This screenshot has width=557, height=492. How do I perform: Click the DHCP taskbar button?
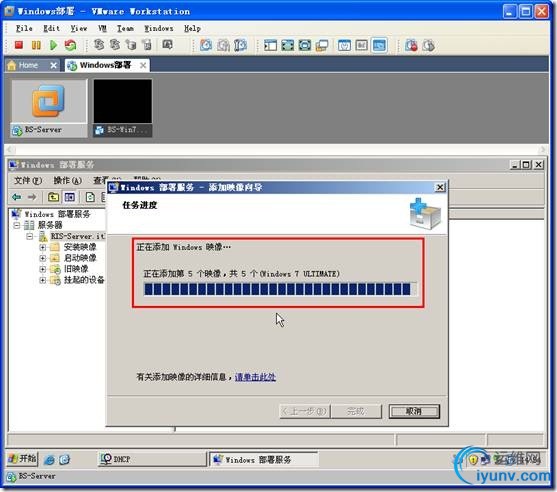tap(152, 459)
